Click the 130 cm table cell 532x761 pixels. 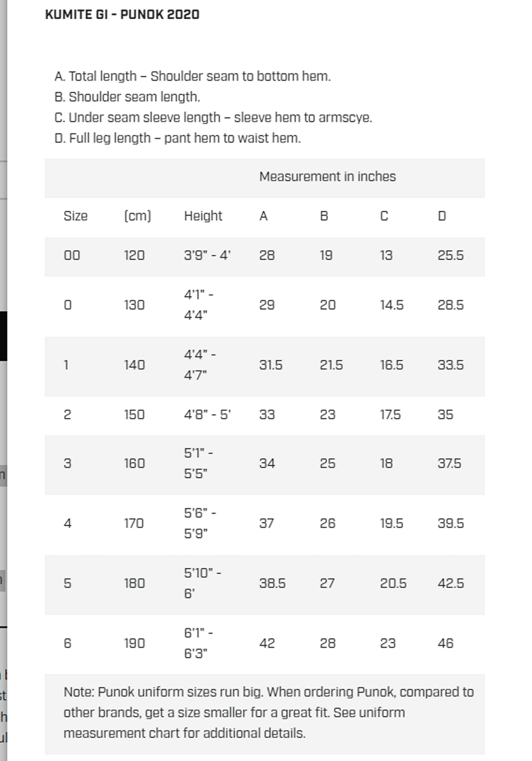pyautogui.click(x=134, y=305)
